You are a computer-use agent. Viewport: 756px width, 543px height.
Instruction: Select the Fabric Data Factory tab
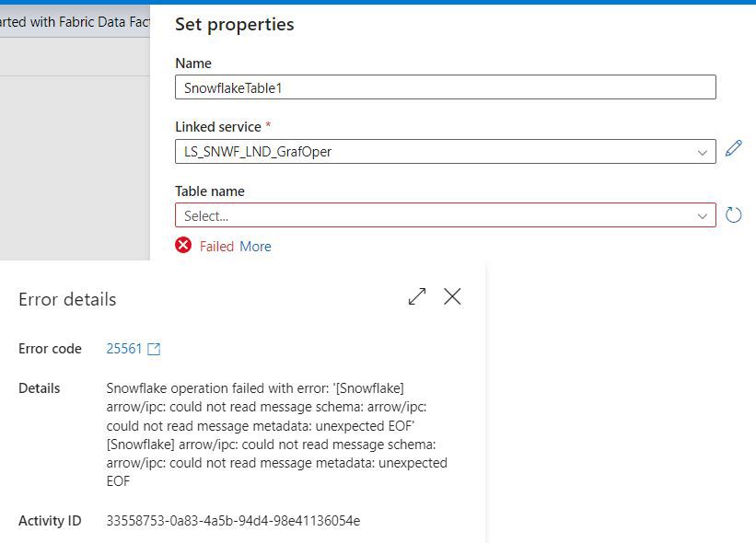[x=75, y=22]
